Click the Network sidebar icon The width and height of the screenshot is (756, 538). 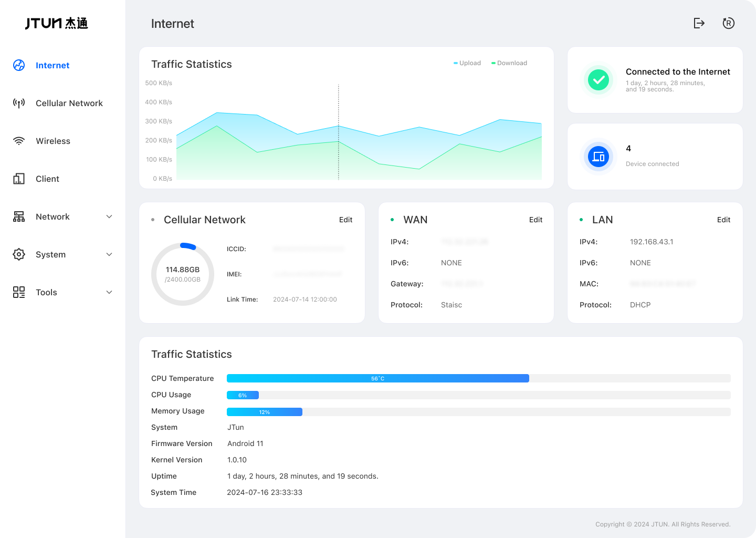[x=19, y=216]
